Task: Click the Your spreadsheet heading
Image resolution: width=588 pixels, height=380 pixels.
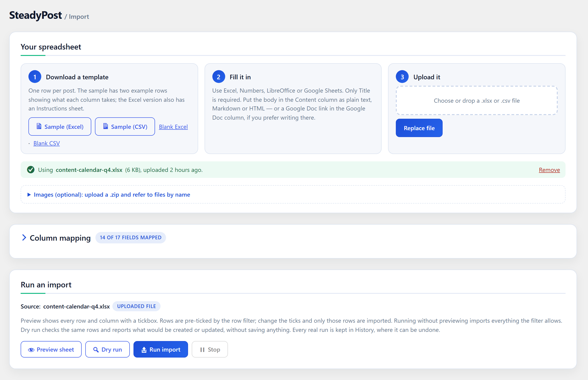Action: tap(51, 47)
